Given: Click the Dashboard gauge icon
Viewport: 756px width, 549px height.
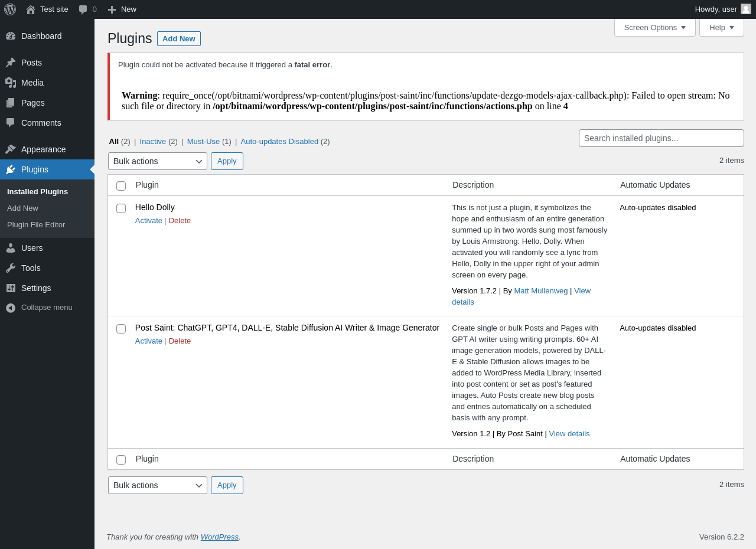Looking at the screenshot, I should click(x=11, y=36).
